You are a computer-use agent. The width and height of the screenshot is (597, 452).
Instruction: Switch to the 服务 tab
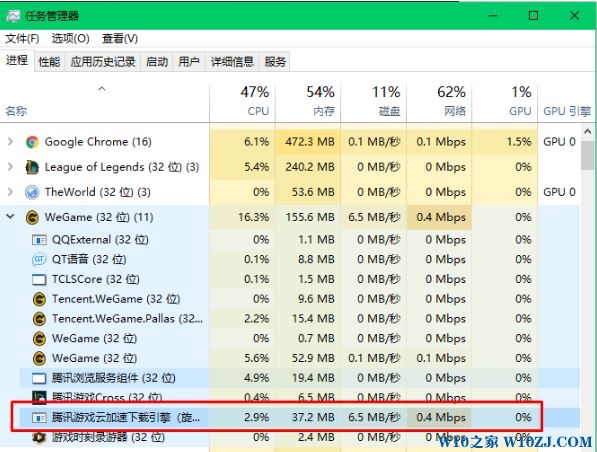click(275, 61)
